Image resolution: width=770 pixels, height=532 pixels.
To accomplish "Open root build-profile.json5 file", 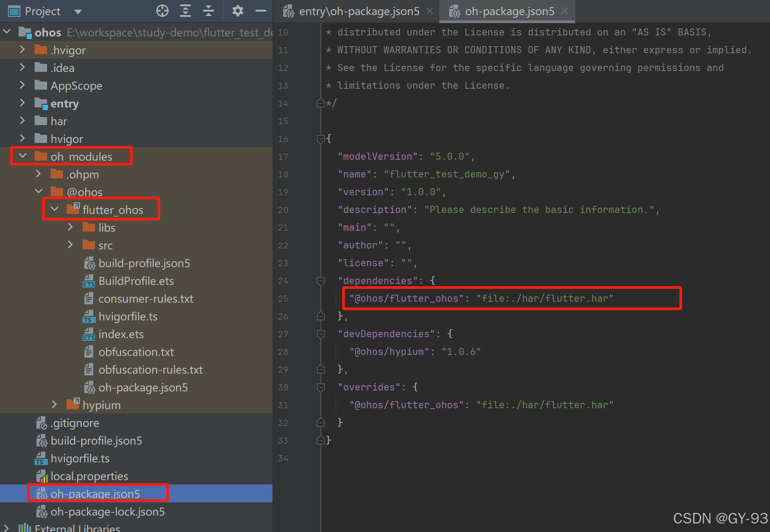I will tap(96, 441).
